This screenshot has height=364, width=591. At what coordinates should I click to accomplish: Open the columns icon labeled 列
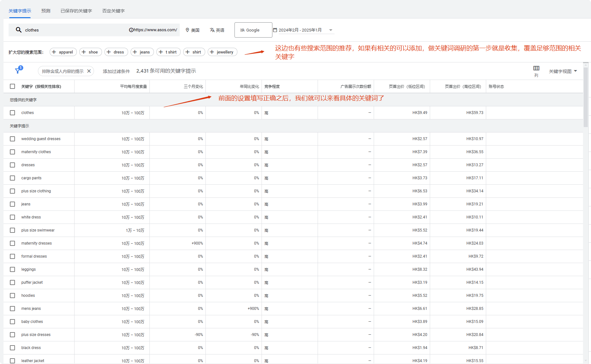coord(536,68)
